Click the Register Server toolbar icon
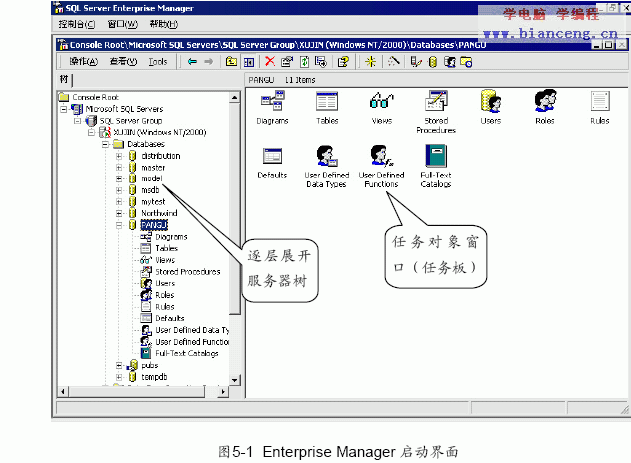 (416, 62)
